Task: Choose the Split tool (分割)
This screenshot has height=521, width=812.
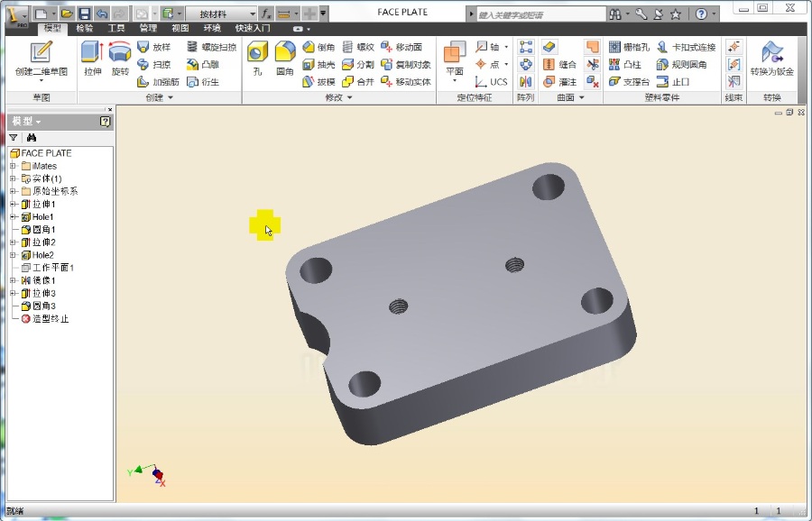Action: tap(358, 64)
